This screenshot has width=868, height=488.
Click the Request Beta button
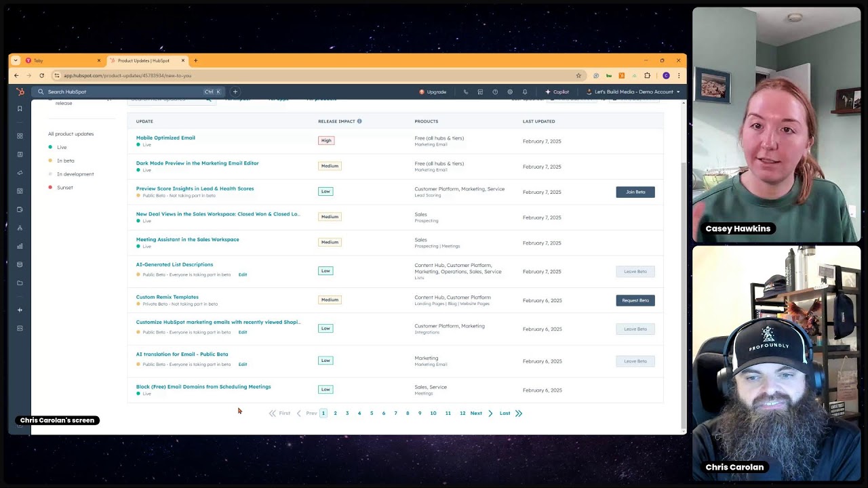tap(635, 300)
